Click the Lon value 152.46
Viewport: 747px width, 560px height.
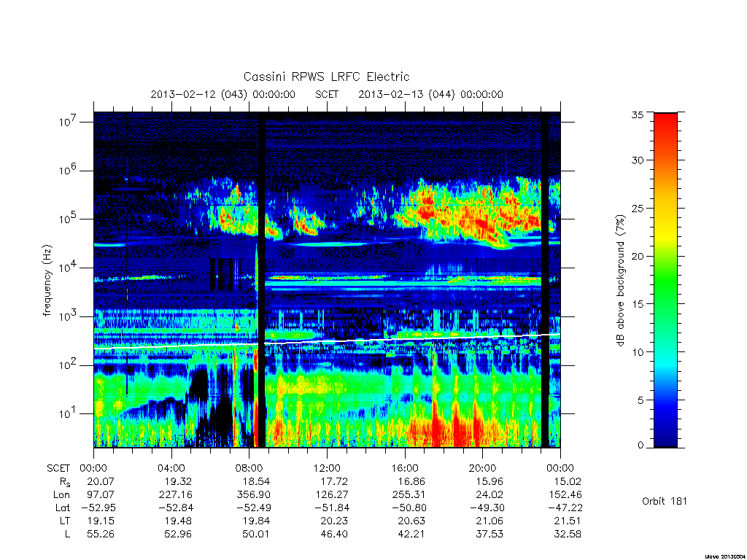coord(565,495)
